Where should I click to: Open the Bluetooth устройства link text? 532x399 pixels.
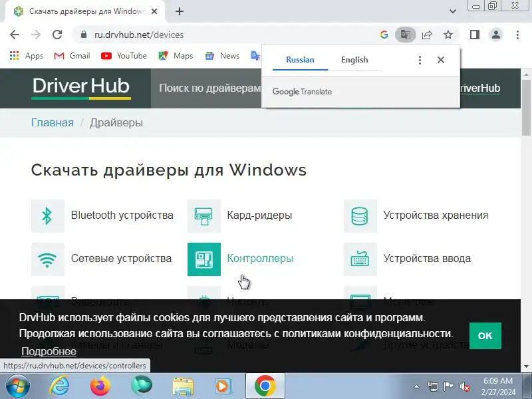pyautogui.click(x=122, y=215)
